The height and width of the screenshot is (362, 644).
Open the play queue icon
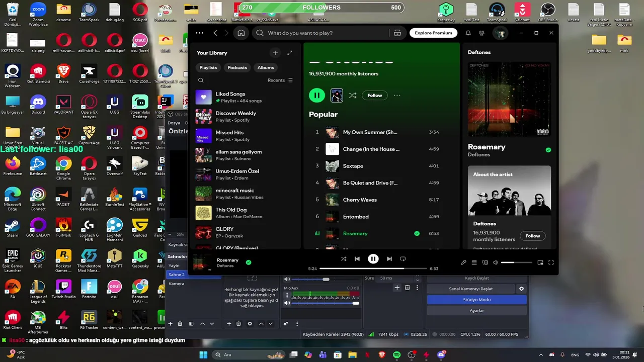(x=474, y=262)
